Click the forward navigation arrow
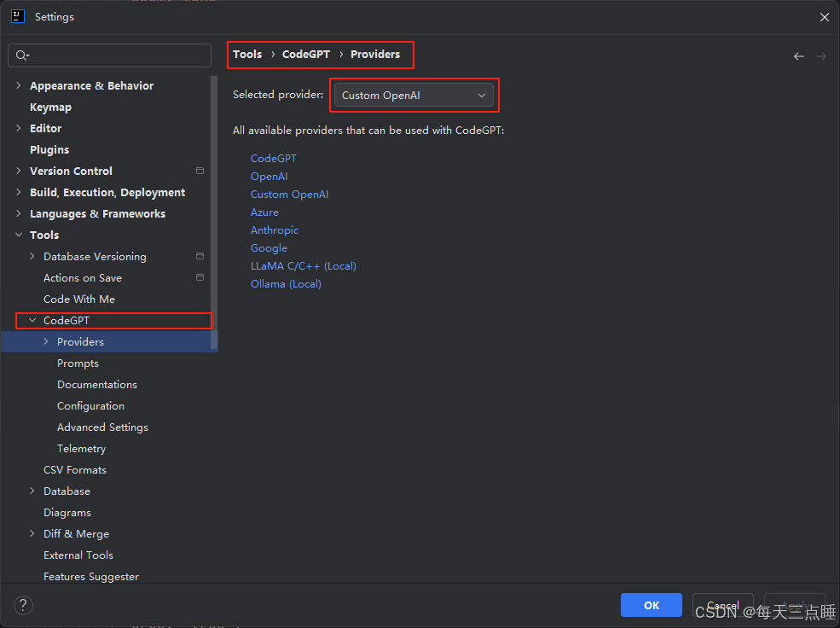 [820, 56]
